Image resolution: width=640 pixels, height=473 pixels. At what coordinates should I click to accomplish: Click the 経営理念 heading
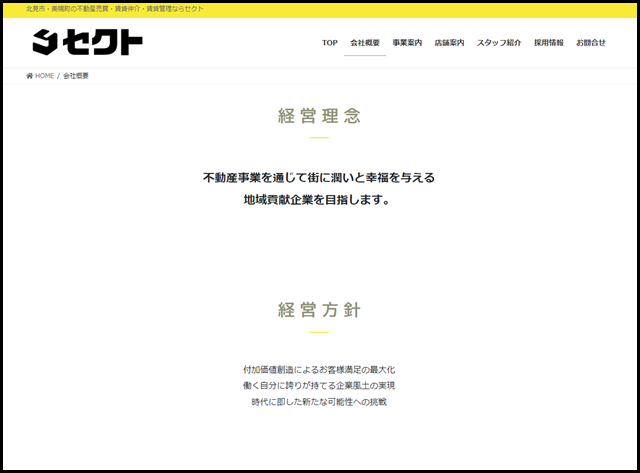coord(319,116)
